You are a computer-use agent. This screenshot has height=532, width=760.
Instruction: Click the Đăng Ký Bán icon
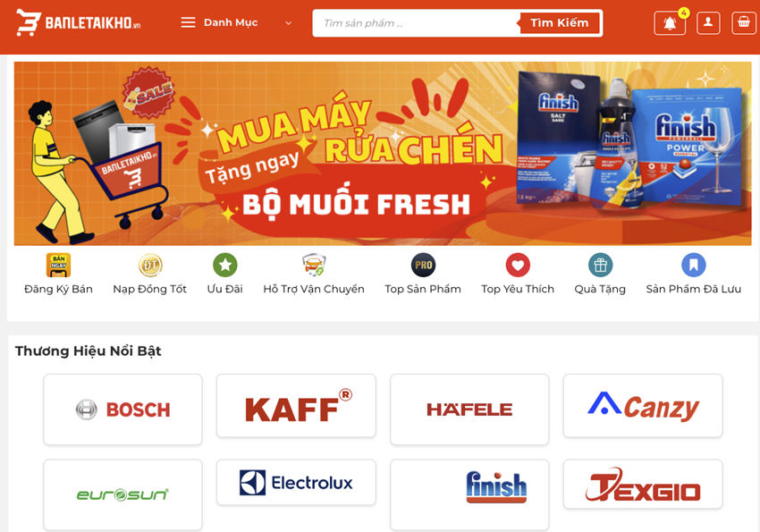pos(59,265)
